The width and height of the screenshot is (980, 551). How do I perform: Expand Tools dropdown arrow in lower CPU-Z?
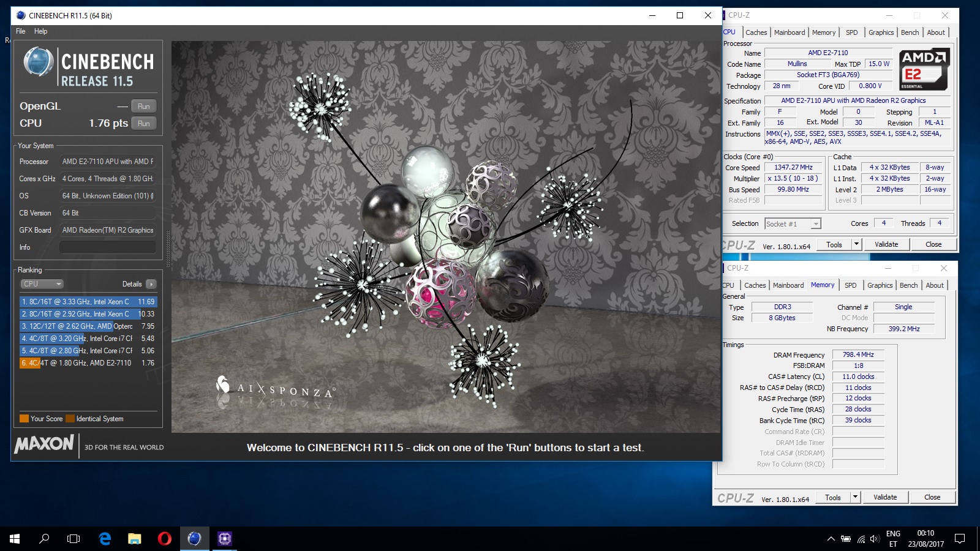pyautogui.click(x=856, y=497)
